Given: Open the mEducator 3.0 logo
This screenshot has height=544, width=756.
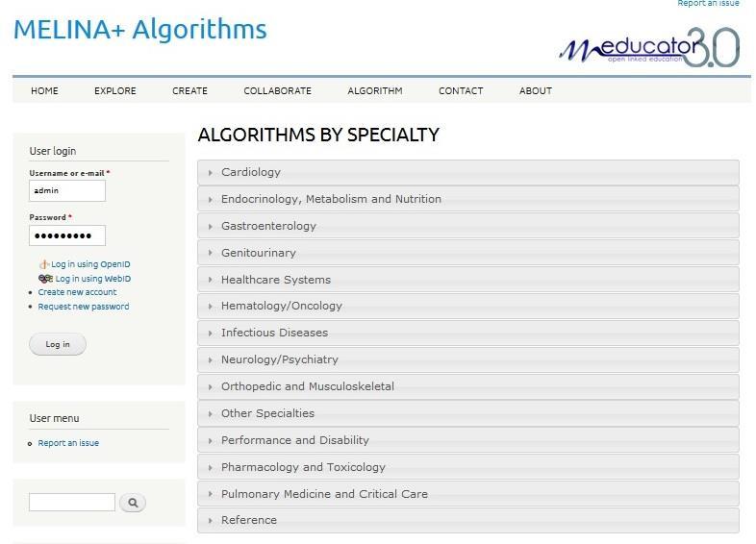Looking at the screenshot, I should point(649,47).
